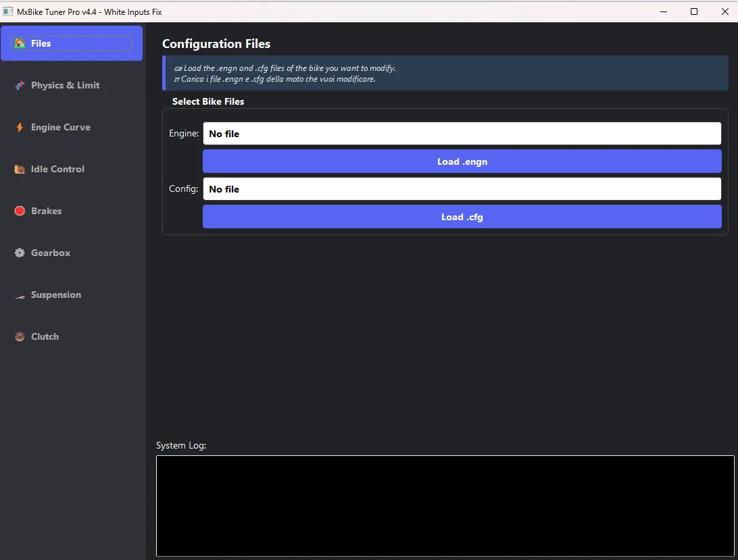
Task: Maximize the MxBike Tuner Pro window
Action: pos(694,11)
